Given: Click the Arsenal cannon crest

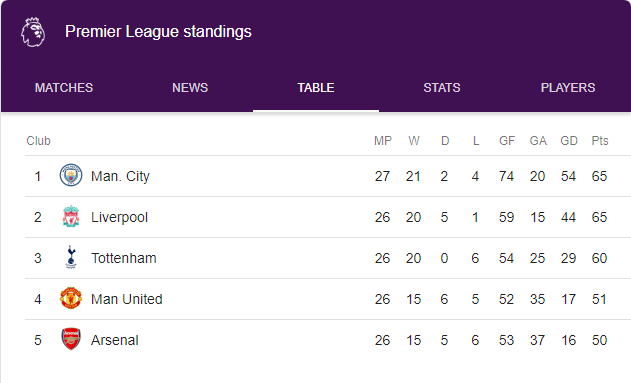Looking at the screenshot, I should coord(71,339).
